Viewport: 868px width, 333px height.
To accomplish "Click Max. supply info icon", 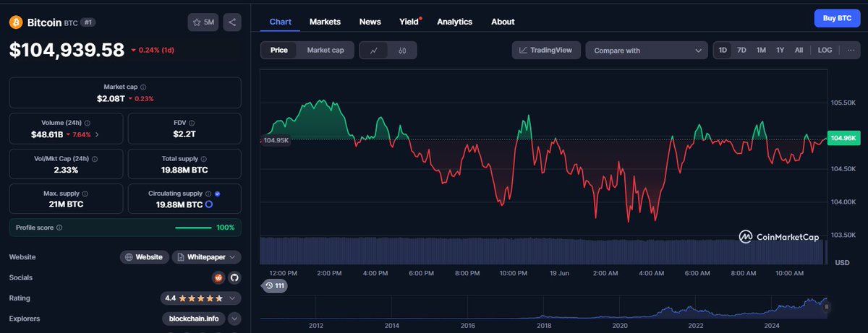I will pos(85,194).
